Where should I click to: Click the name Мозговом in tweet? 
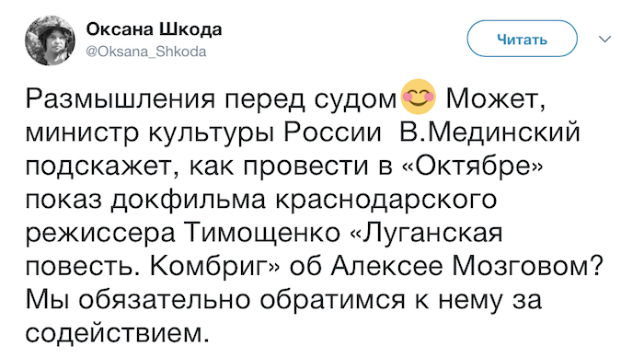[527, 267]
